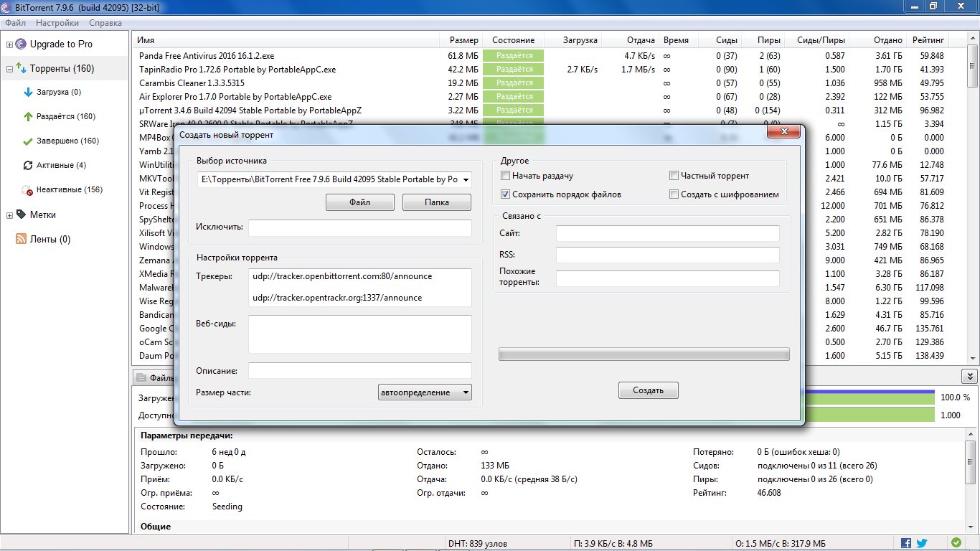Click green network status check icon
Viewport: 980px width, 551px height.
click(x=956, y=543)
